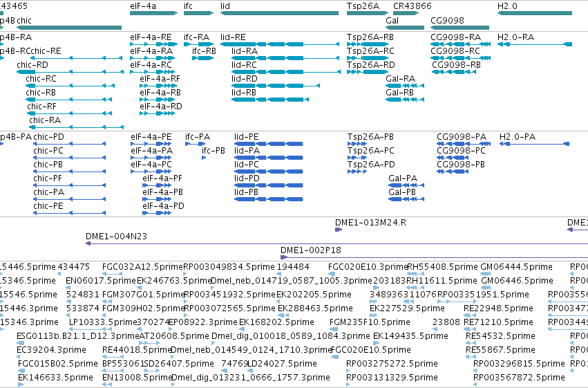Click the CG9098 gene feature
This screenshot has width=588, height=388.
459,28
